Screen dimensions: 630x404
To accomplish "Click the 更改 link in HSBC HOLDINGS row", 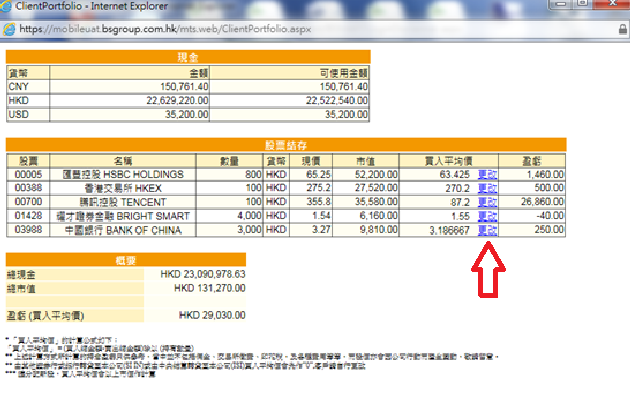I will (487, 175).
